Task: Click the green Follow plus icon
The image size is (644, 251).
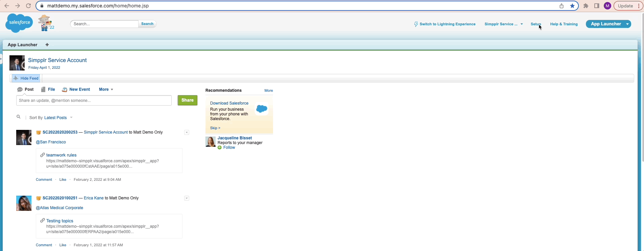Action: [x=220, y=147]
